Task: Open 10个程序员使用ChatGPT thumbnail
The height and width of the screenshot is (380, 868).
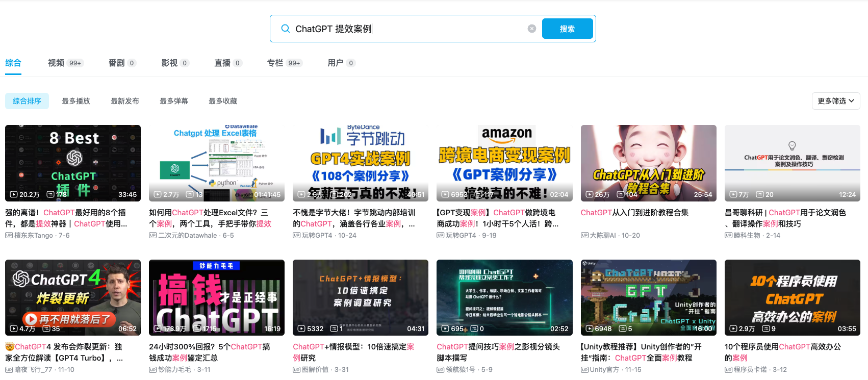Action: point(793,297)
